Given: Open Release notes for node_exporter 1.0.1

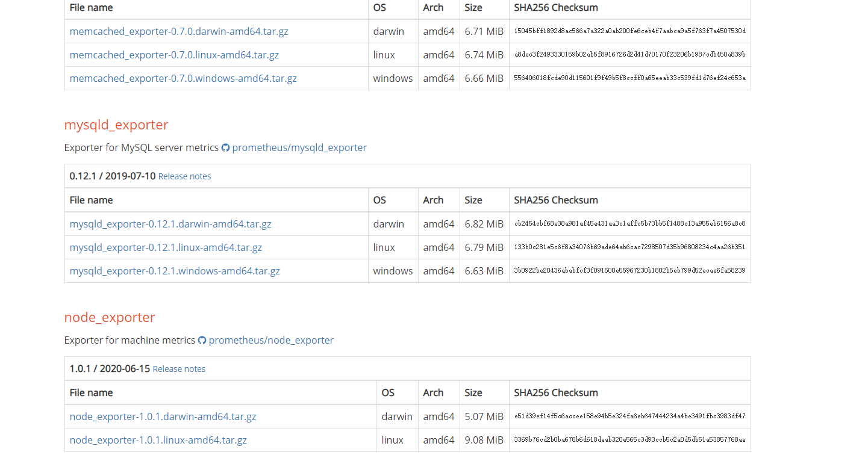Looking at the screenshot, I should [179, 369].
